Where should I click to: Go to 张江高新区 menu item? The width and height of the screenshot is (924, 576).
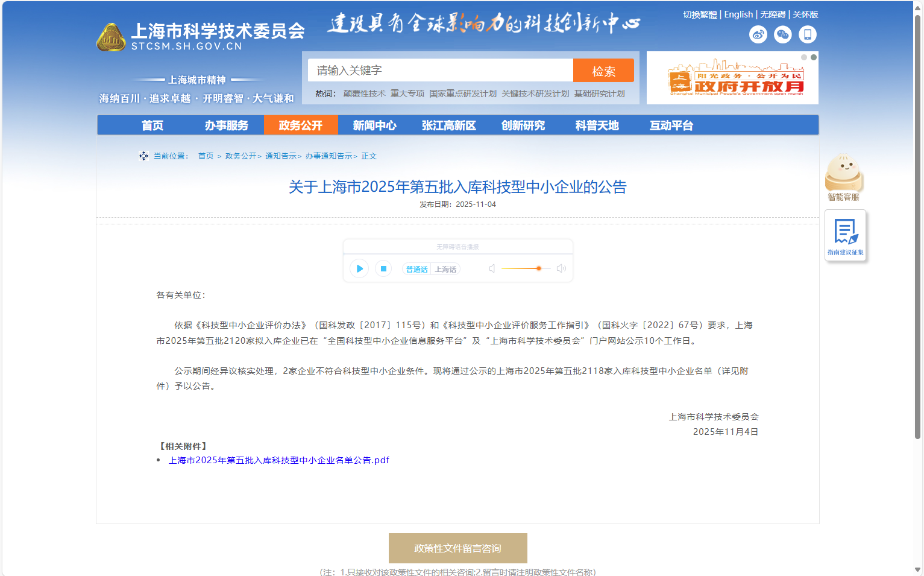(x=448, y=125)
